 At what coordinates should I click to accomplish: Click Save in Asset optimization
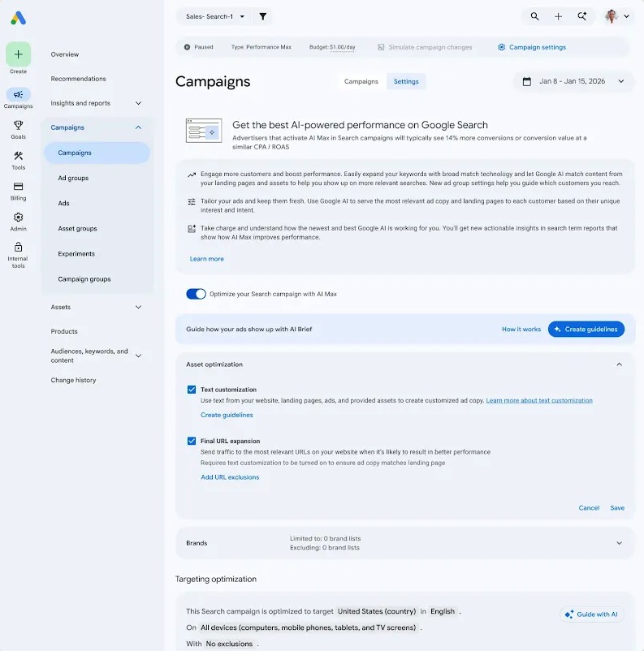tap(617, 508)
